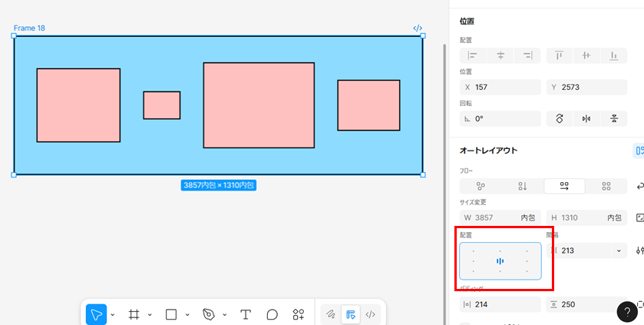Click the Frame 18 label

[x=29, y=28]
